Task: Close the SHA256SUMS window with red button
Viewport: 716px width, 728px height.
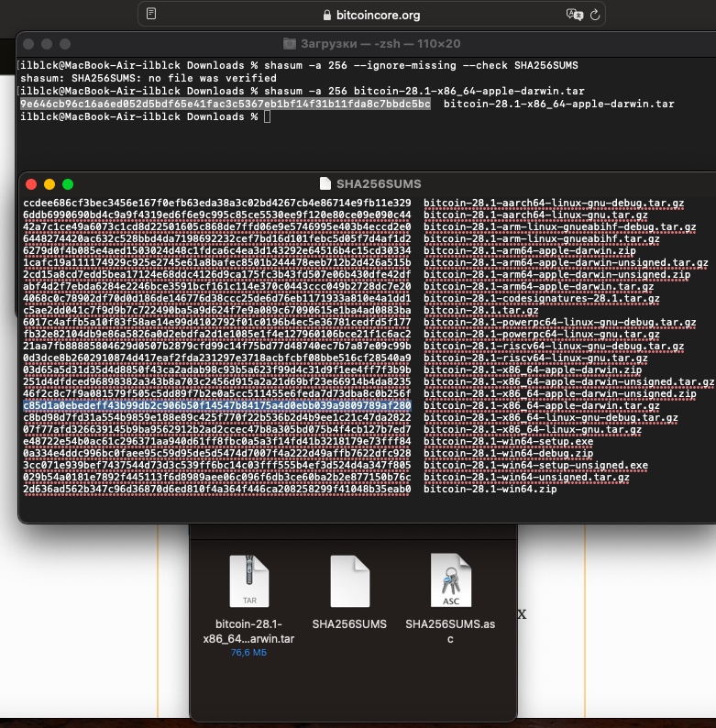Action: 31,184
